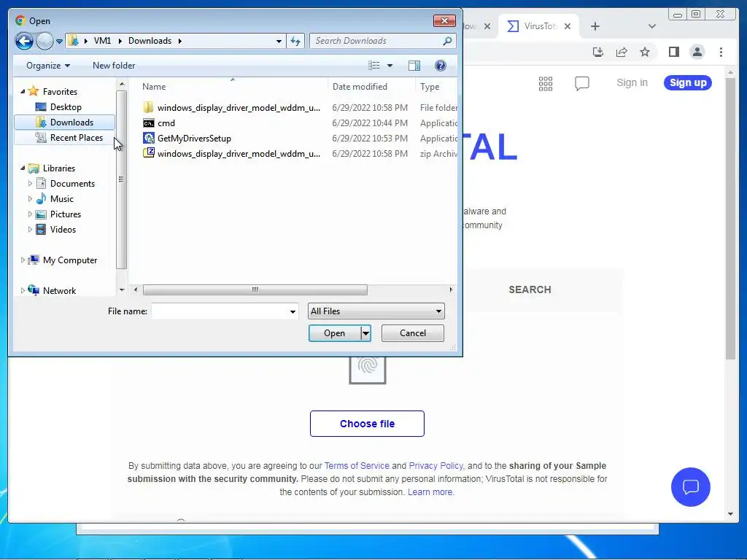Click the horizontal scrollbar in file list
747x560 pixels.
point(255,289)
